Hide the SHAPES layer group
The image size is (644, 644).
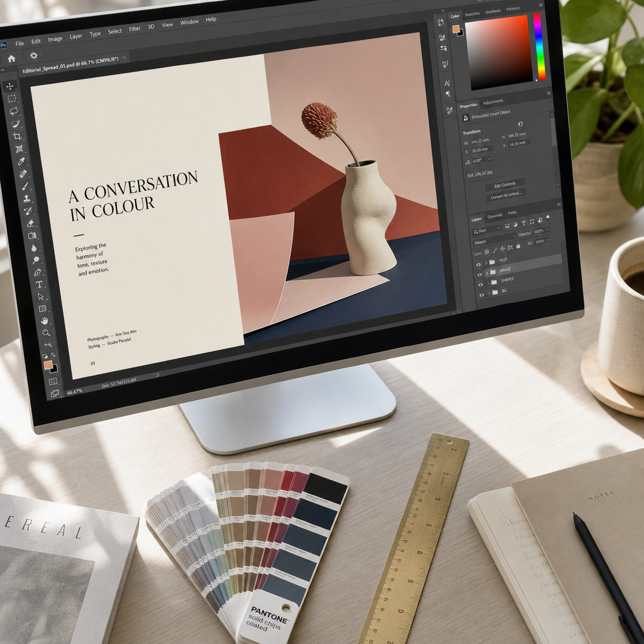pyautogui.click(x=480, y=285)
